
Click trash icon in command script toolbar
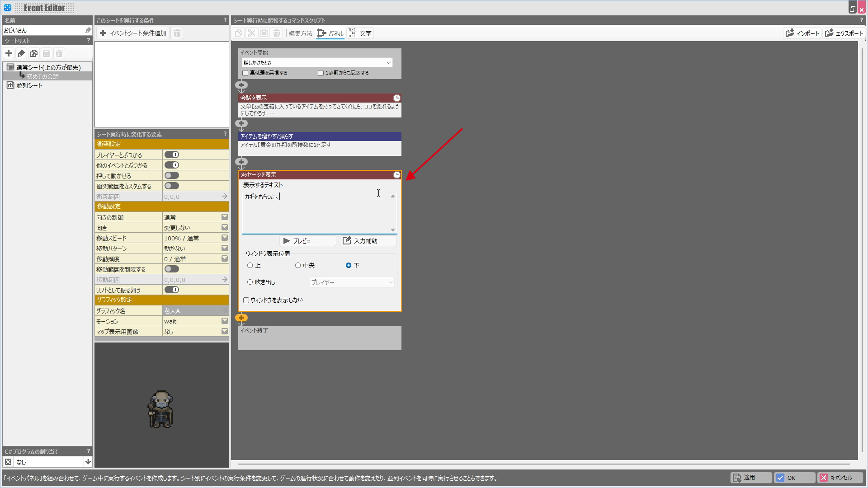(277, 33)
